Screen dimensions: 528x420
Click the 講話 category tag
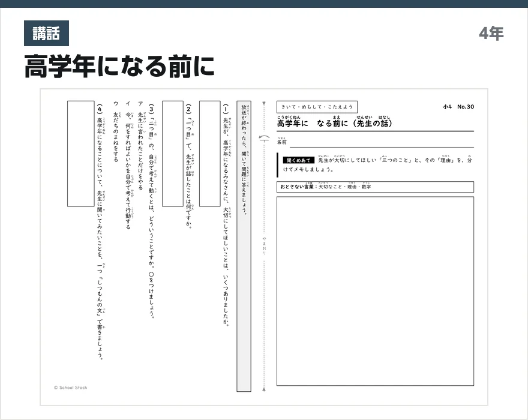coord(46,34)
